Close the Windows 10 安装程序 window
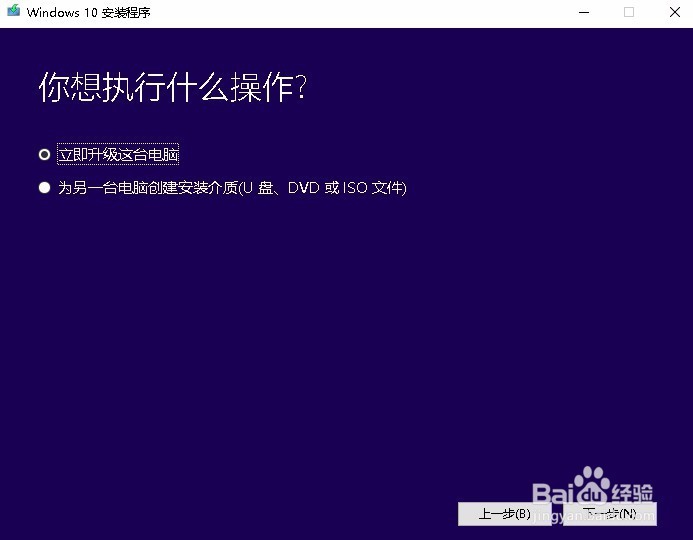 [674, 12]
